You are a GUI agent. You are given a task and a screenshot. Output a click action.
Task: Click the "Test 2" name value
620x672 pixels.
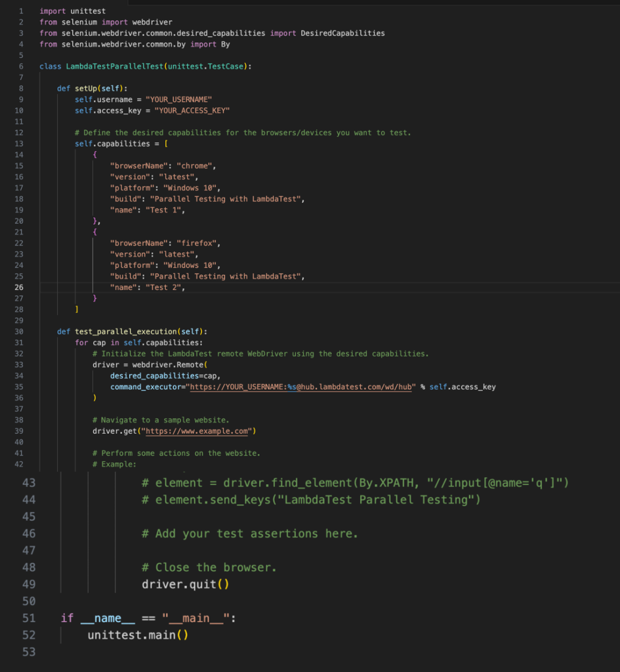[163, 287]
